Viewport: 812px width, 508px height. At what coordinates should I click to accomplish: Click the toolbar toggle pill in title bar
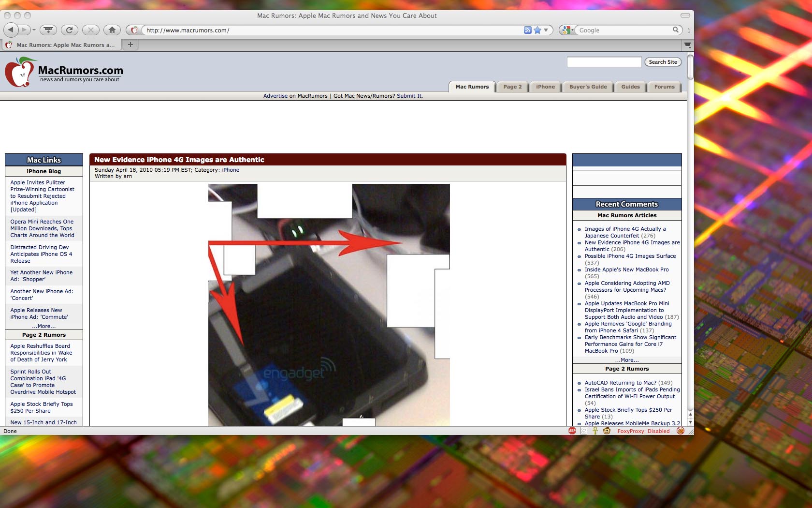coord(685,15)
